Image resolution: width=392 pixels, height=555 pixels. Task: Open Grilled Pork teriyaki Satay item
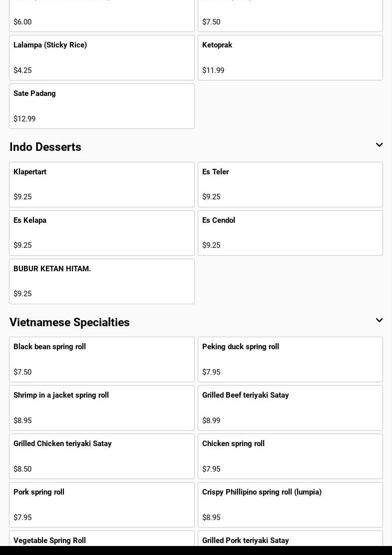pos(290,541)
